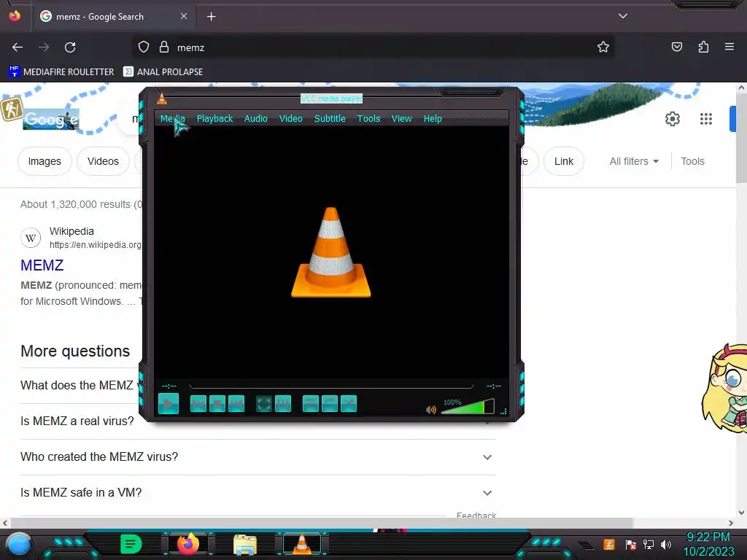
Task: Click VLC remaining time label
Action: 494,386
